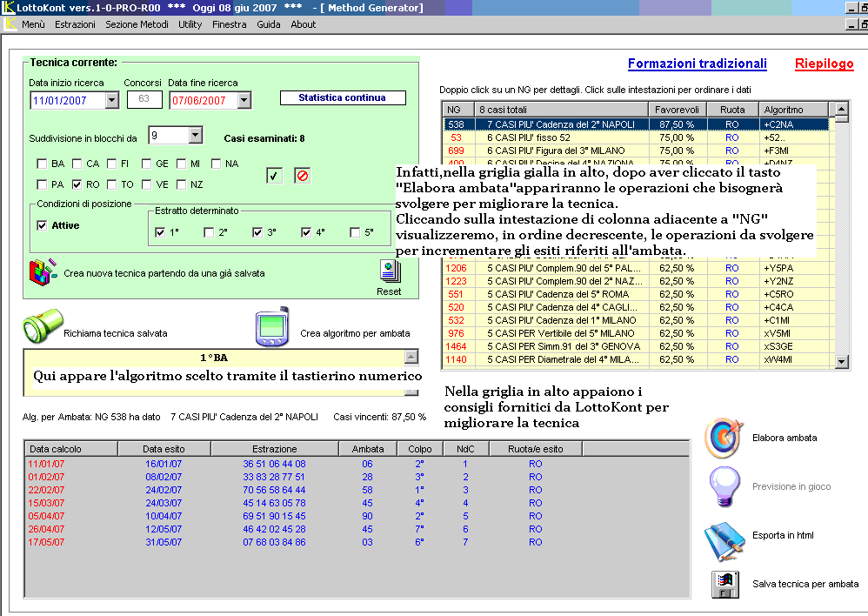Viewport: 868px width, 616px height.
Task: Click the suggestions grid scroll up arrow
Action: point(841,109)
